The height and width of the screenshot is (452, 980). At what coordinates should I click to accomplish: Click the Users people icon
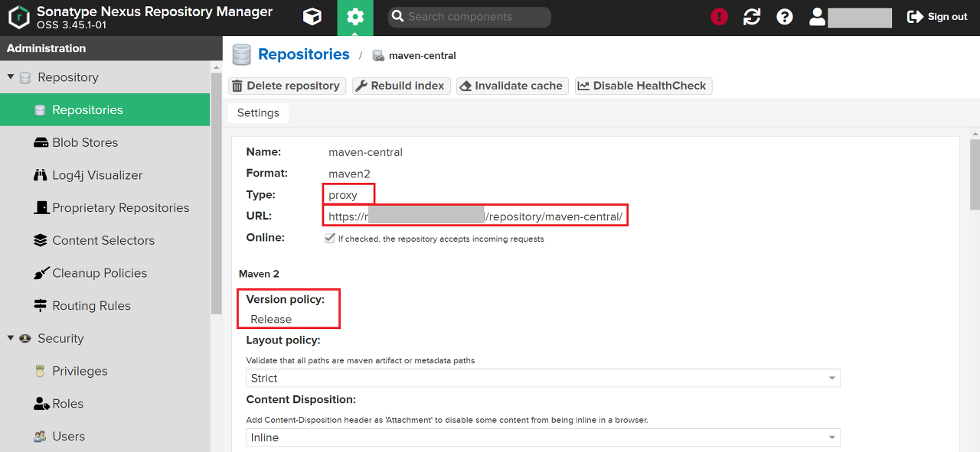point(41,437)
